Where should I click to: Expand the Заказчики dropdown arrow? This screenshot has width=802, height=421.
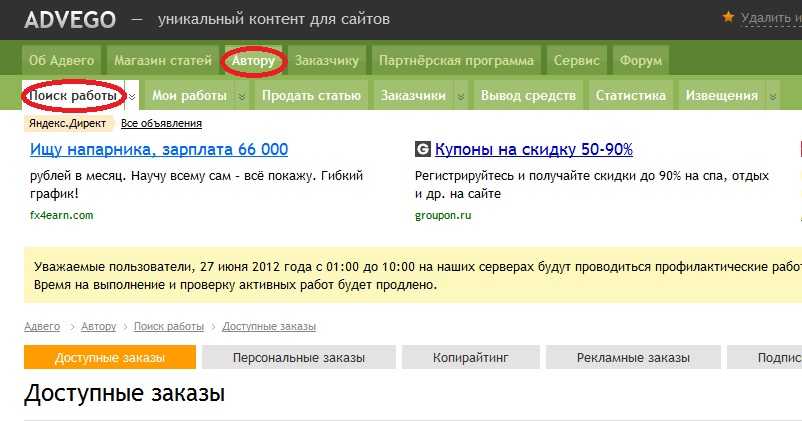click(461, 96)
